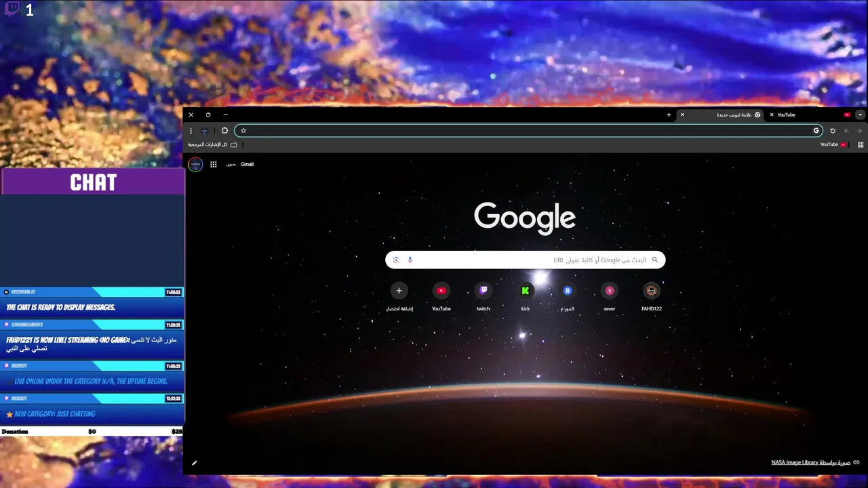The image size is (868, 488).
Task: Open the NASA Image Library link
Action: coord(810,462)
